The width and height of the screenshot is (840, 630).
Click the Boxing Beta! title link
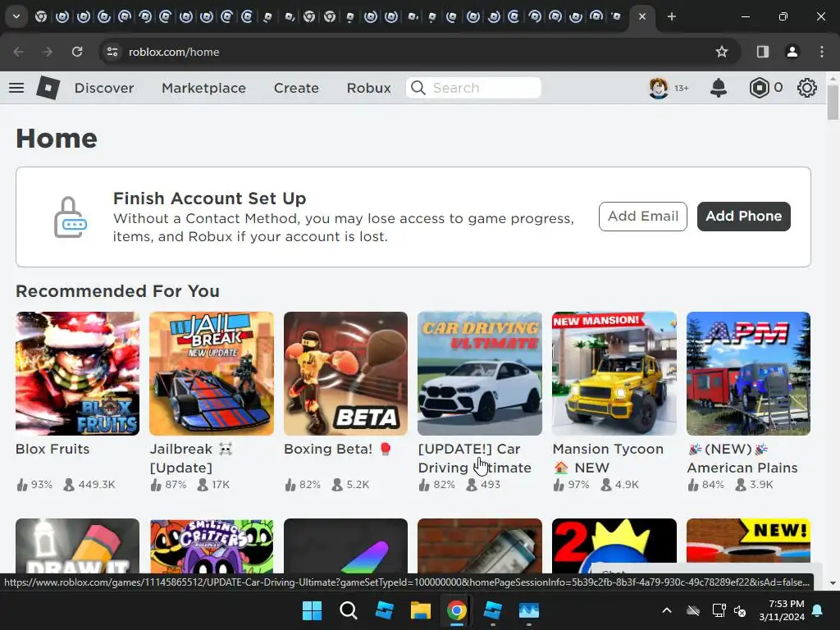[x=337, y=449]
